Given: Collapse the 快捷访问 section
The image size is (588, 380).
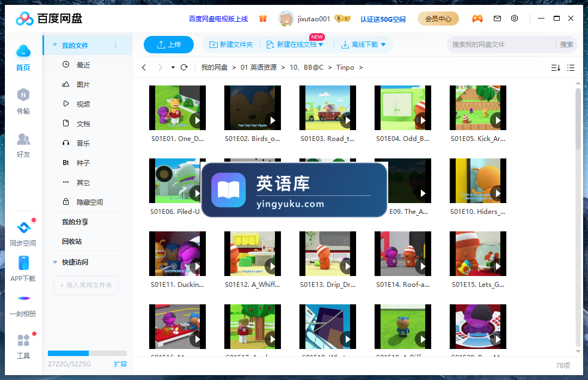Looking at the screenshot, I should tap(55, 262).
